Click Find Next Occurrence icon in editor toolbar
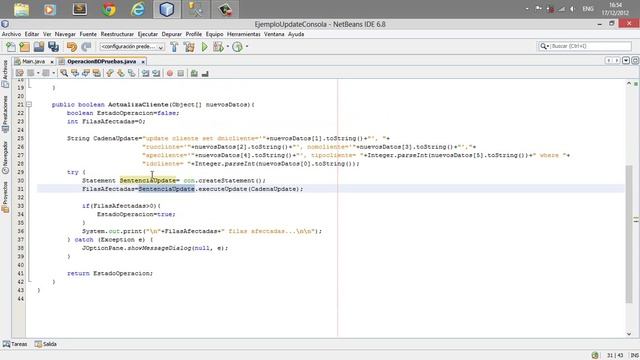Image resolution: width=640 pixels, height=360 pixels. pos(86,73)
